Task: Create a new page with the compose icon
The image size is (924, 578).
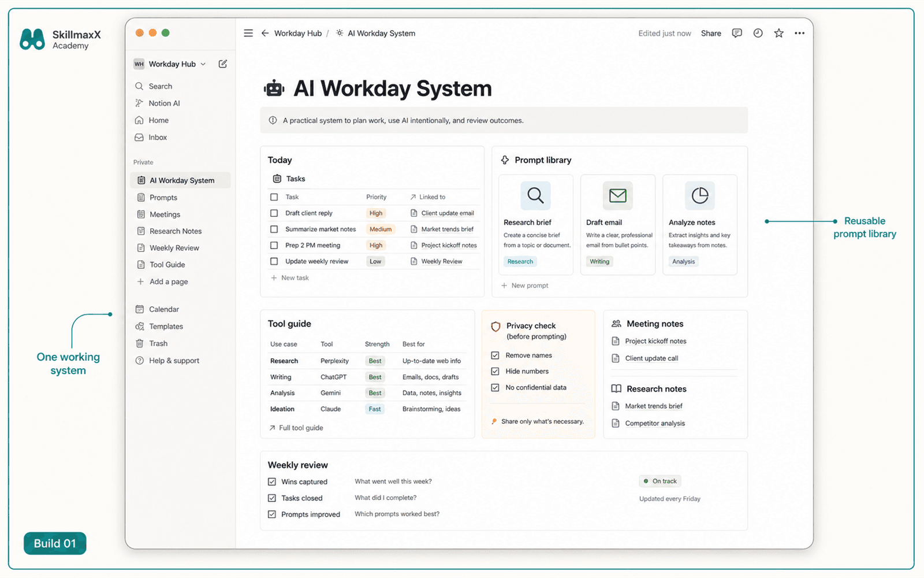Action: pos(223,64)
